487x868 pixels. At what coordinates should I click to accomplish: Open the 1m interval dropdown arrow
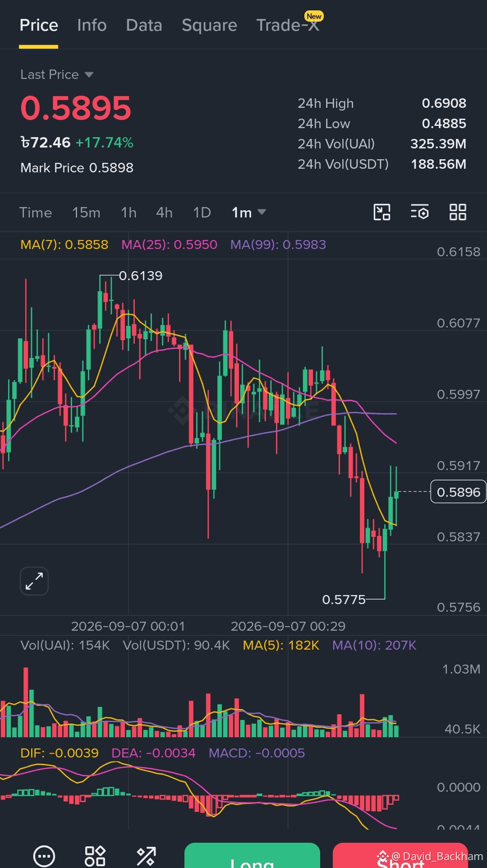tap(262, 212)
